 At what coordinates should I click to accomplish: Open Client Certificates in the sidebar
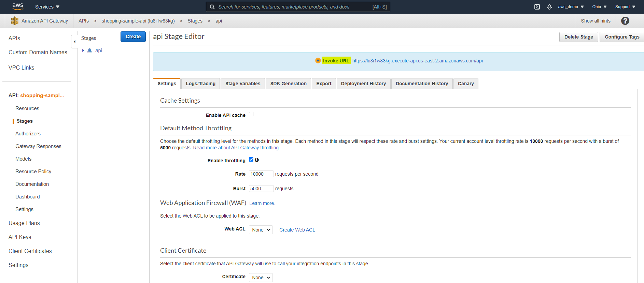click(x=30, y=251)
